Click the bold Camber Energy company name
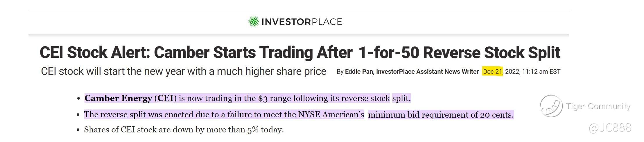644x142 pixels. tap(118, 98)
